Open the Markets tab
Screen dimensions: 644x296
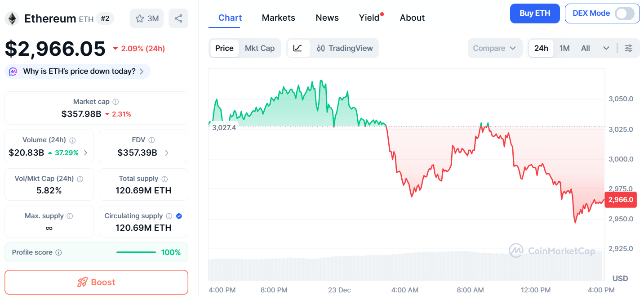(278, 18)
